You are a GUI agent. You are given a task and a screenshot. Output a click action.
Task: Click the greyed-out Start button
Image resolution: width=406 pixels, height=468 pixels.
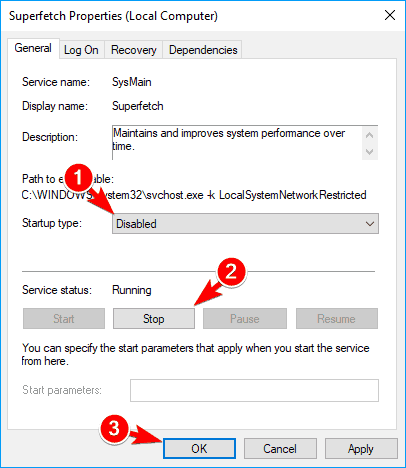(x=64, y=319)
